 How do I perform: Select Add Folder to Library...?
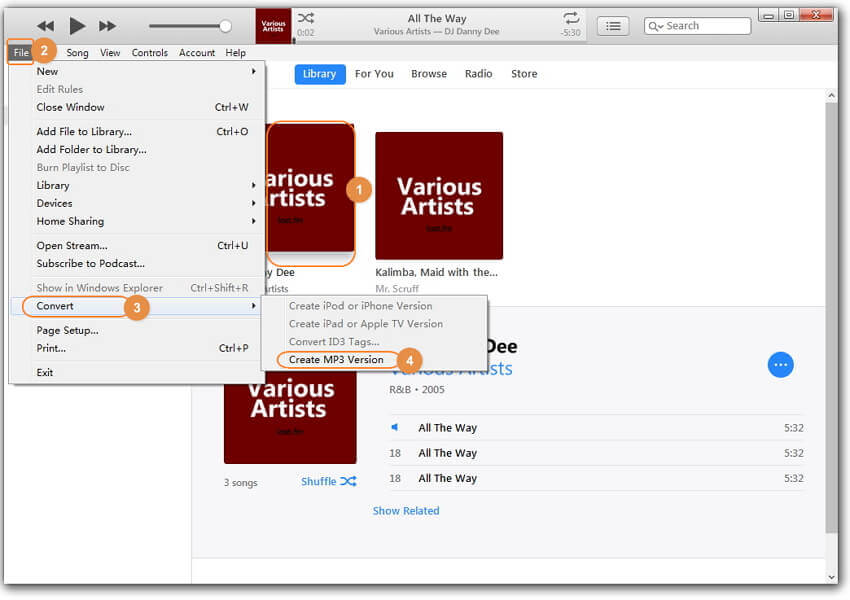(137, 150)
